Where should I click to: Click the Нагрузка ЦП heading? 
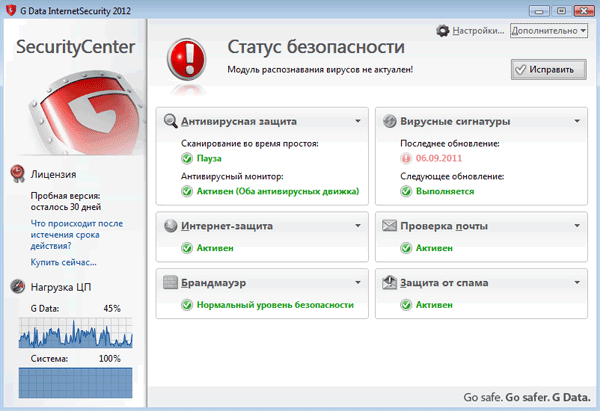pyautogui.click(x=61, y=287)
